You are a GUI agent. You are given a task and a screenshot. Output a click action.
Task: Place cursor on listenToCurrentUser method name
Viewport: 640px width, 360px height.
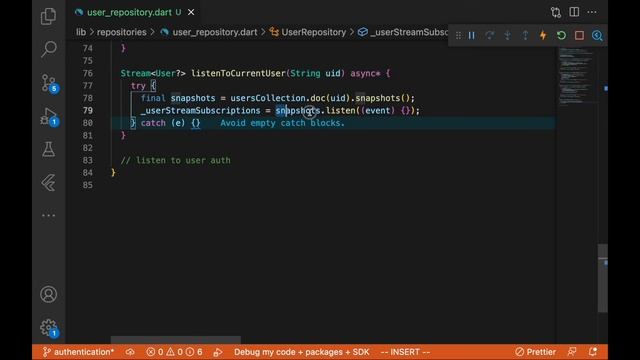pos(238,73)
